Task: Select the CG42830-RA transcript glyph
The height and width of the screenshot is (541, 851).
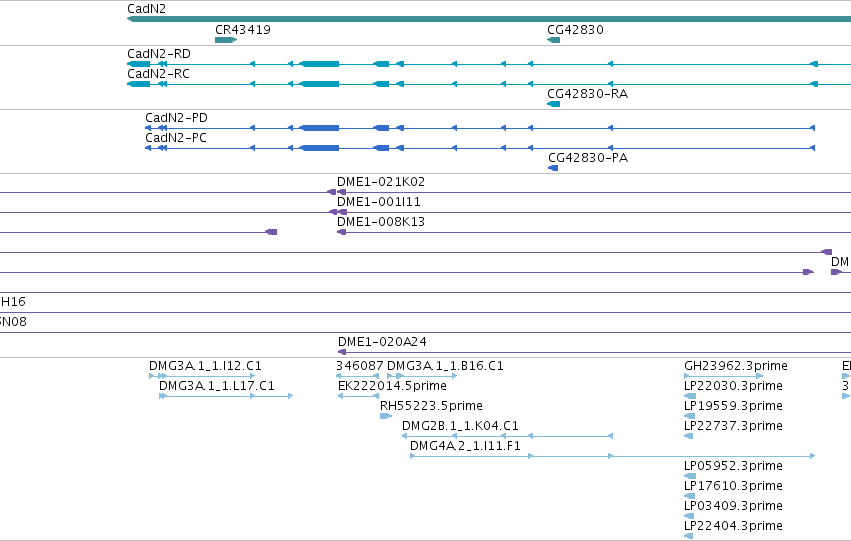Action: click(553, 104)
